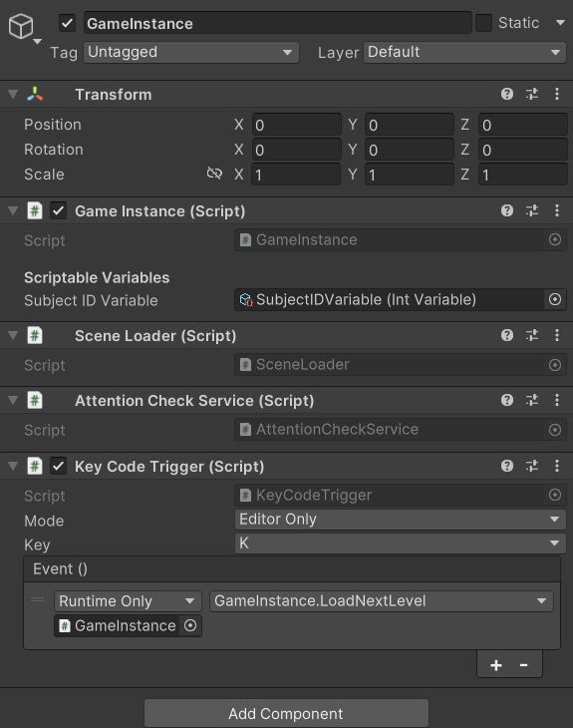Open the Tag dropdown showing Untagged
The height and width of the screenshot is (728, 573).
(x=191, y=52)
